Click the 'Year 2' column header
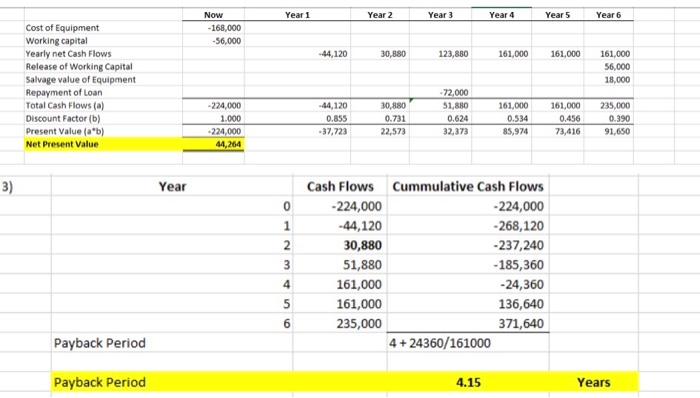The height and width of the screenshot is (398, 700). click(380, 15)
